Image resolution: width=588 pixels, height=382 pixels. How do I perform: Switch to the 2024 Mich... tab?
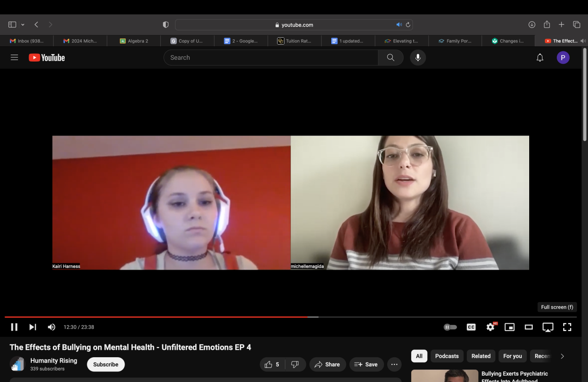80,41
